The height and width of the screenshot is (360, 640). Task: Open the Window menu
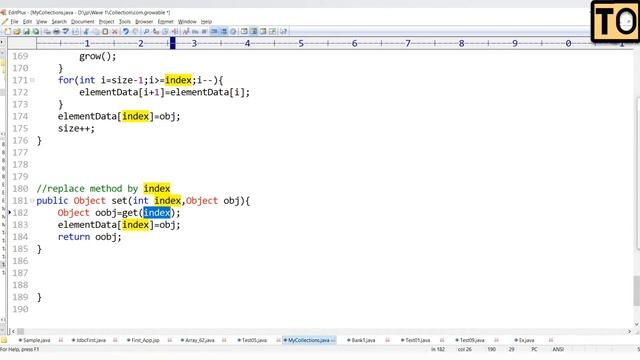tap(187, 22)
